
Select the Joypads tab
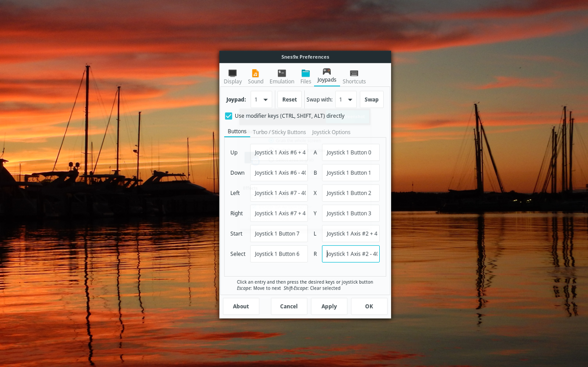tap(327, 77)
